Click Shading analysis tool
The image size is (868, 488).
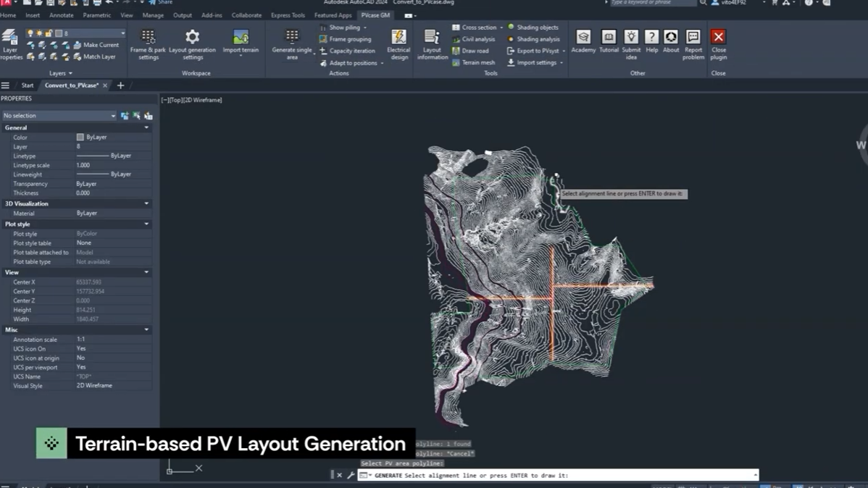[x=533, y=39]
